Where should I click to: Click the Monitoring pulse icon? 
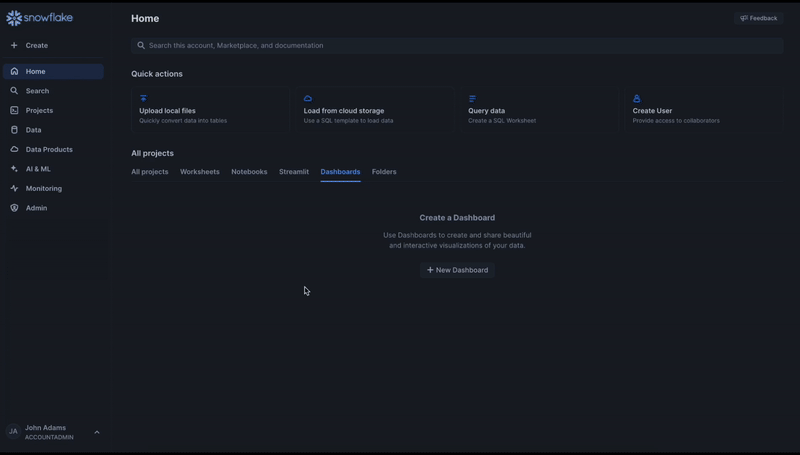(x=14, y=188)
